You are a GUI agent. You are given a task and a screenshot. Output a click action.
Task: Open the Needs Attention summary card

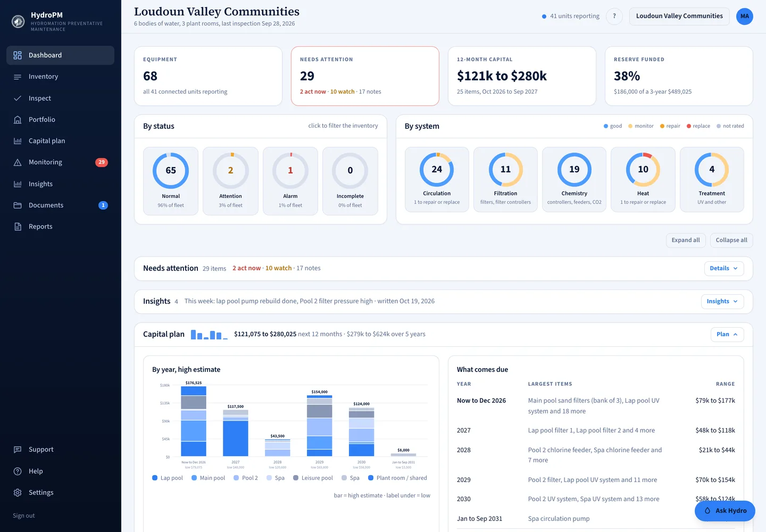(x=365, y=76)
